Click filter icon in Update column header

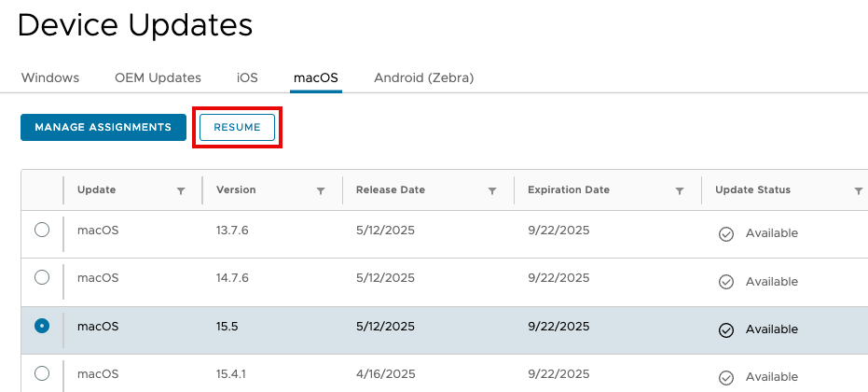tap(181, 190)
